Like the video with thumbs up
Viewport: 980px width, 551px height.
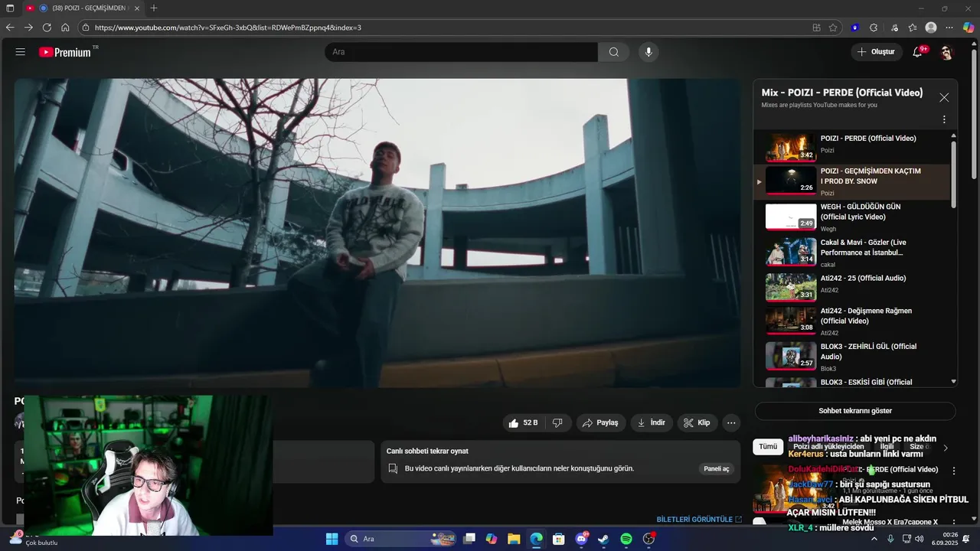(524, 422)
